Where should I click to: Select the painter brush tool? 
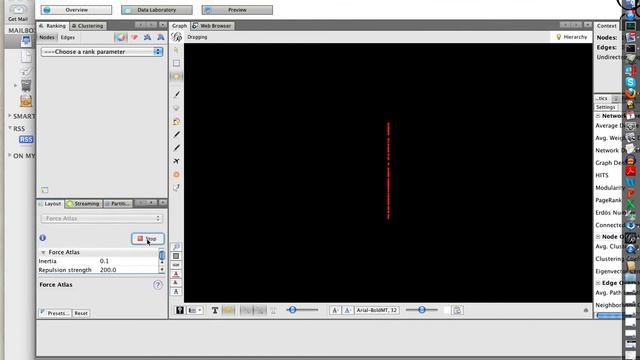click(x=176, y=94)
